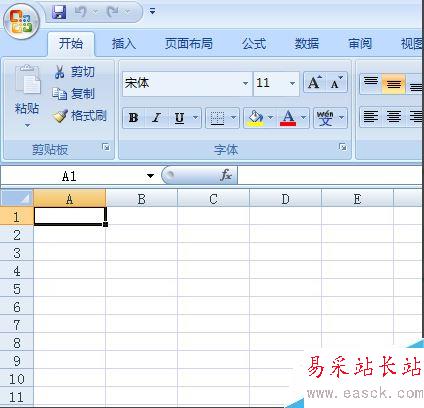Open the 字体 dialog launcher

pyautogui.click(x=342, y=147)
